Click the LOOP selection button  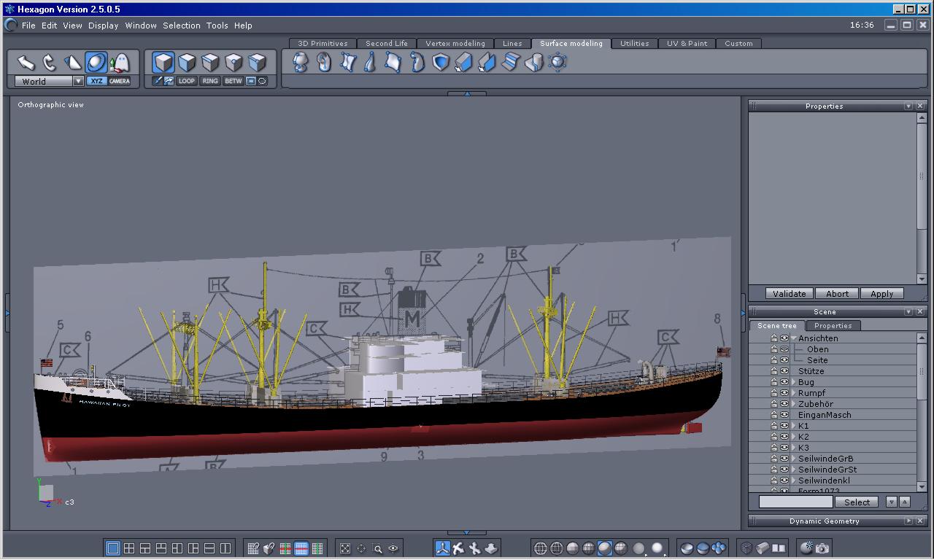(187, 81)
